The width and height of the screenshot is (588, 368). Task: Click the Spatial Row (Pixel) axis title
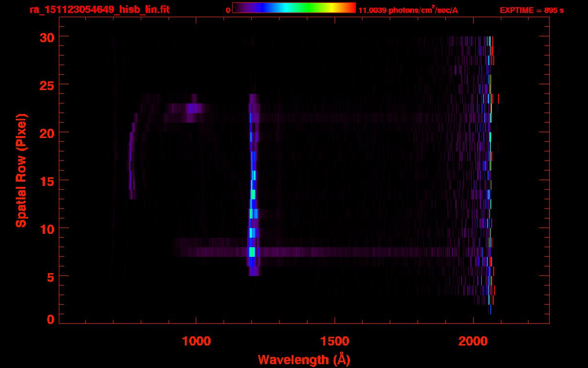point(21,171)
